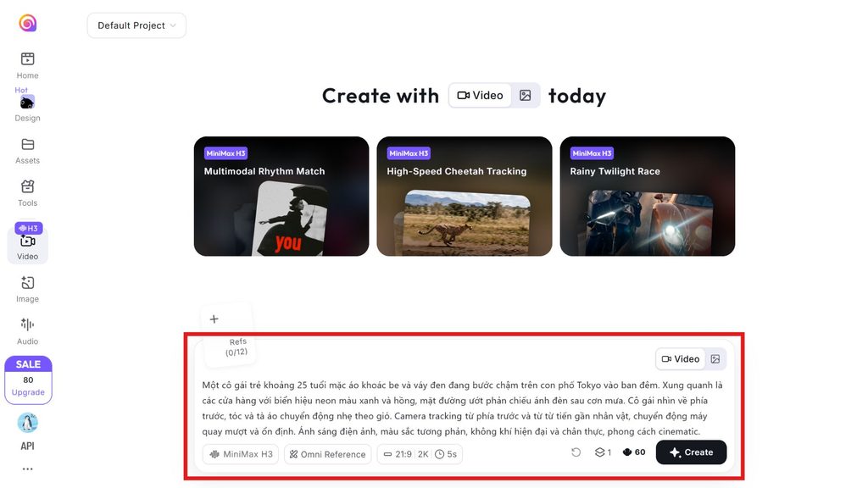Click the Refs (0/12) label
The height and width of the screenshot is (488, 868).
[x=237, y=347]
